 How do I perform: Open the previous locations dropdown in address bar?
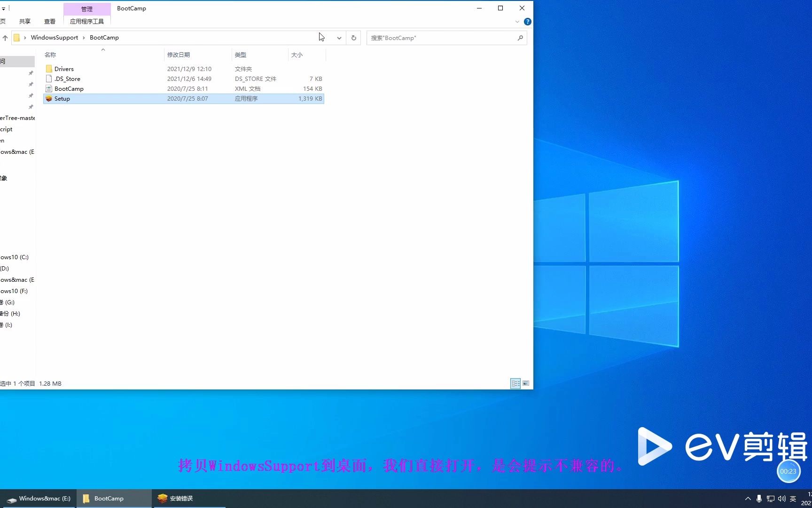point(339,38)
